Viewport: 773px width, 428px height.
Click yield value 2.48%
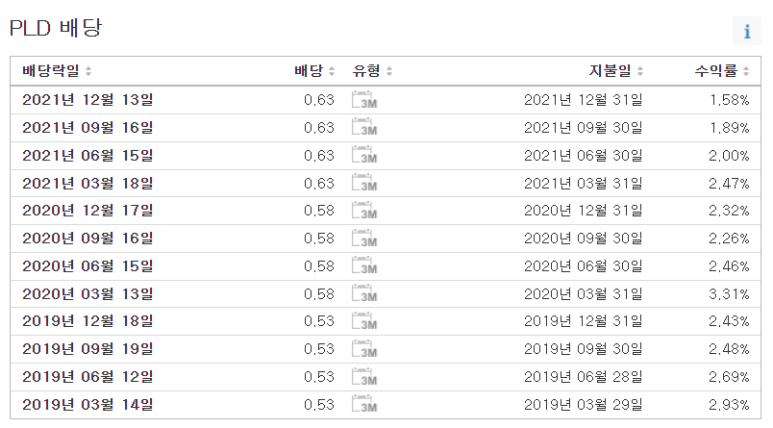pyautogui.click(x=729, y=349)
